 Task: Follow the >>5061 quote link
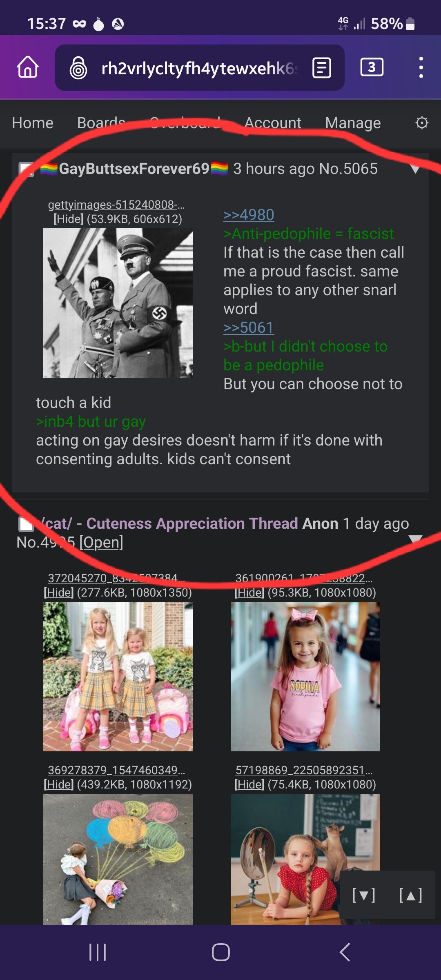pyautogui.click(x=249, y=327)
